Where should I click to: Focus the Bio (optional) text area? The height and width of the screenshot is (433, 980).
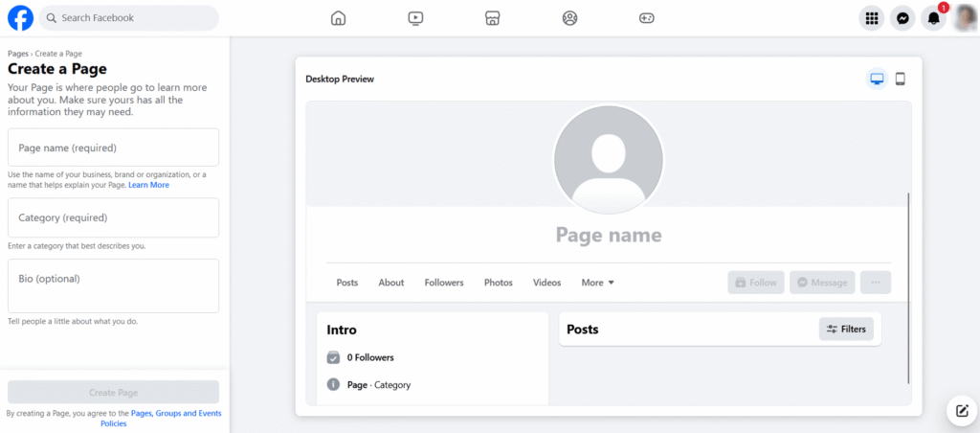(114, 286)
